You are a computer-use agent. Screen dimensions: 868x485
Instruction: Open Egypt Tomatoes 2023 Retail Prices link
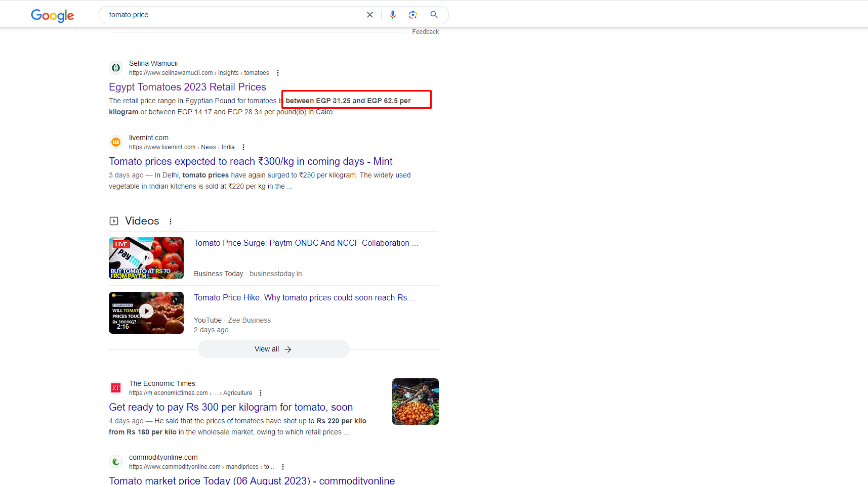[x=187, y=87]
